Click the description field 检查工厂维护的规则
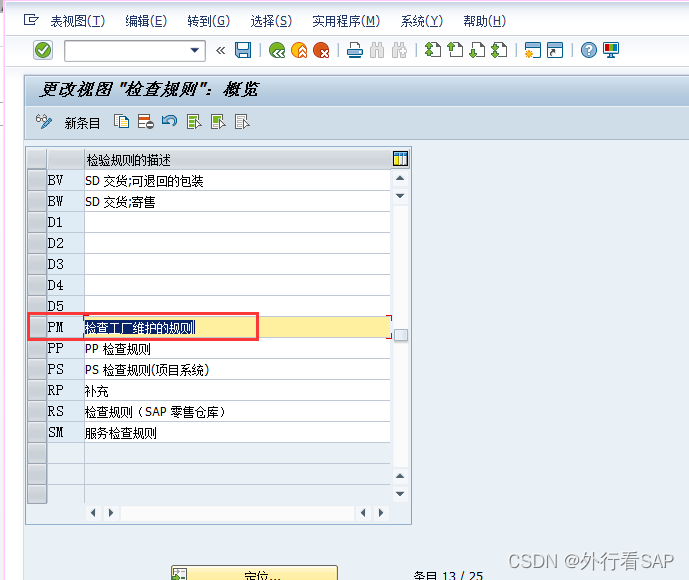689x580 pixels. [x=237, y=327]
